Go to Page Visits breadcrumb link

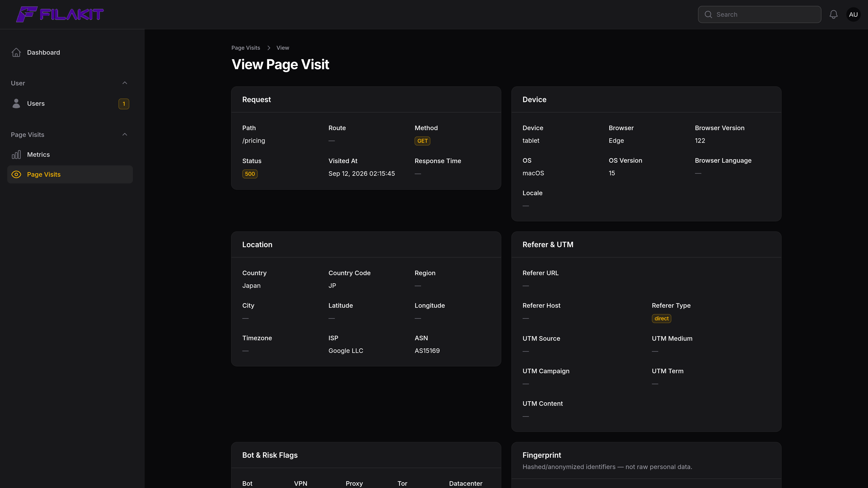(246, 48)
